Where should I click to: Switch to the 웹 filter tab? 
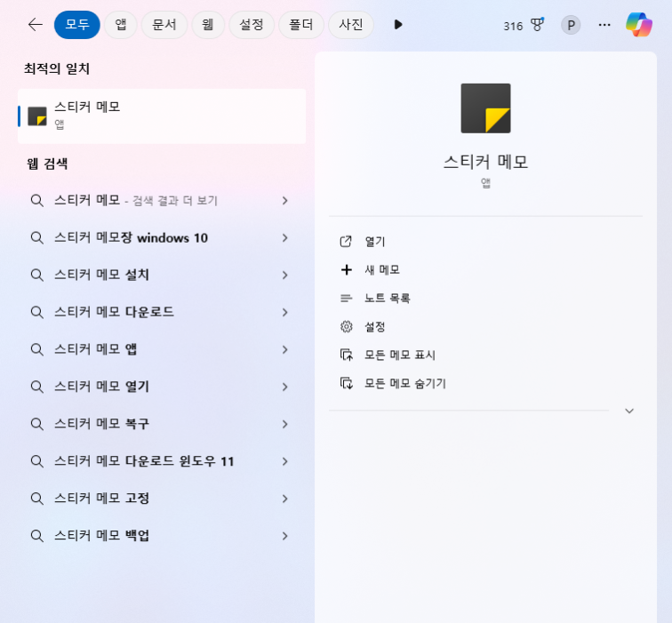[x=208, y=25]
